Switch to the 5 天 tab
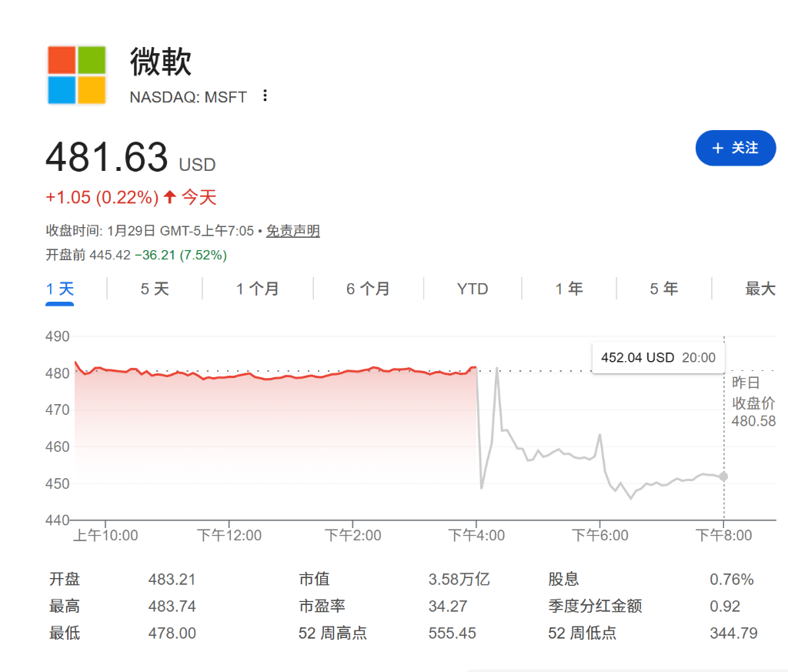Screen dimensions: 788x672 (x=155, y=289)
